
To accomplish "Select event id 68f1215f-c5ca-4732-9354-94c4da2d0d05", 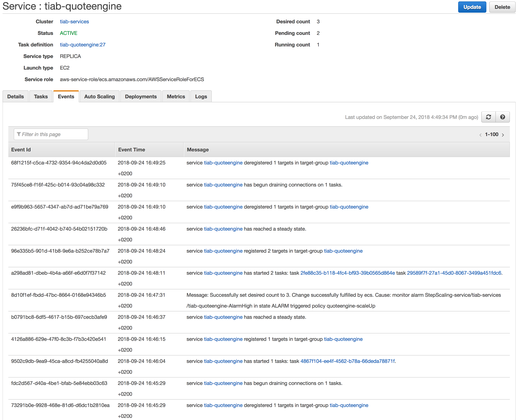I will [x=59, y=163].
